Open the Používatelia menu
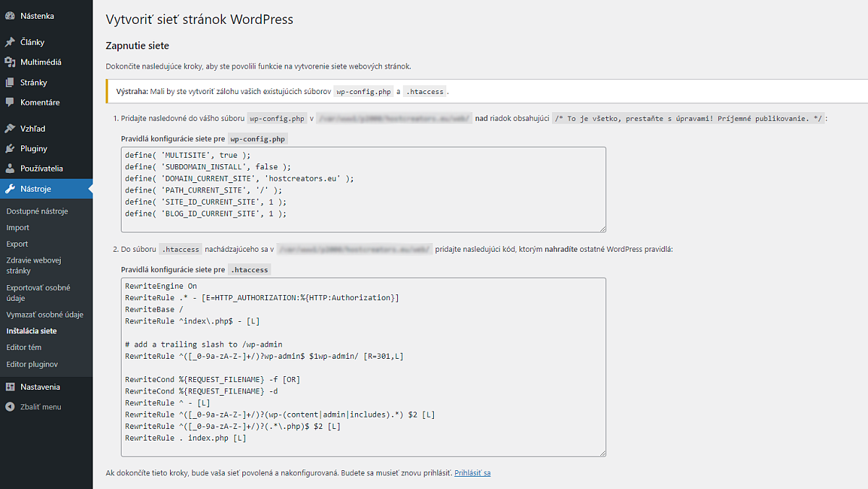The image size is (868, 489). pos(46,169)
